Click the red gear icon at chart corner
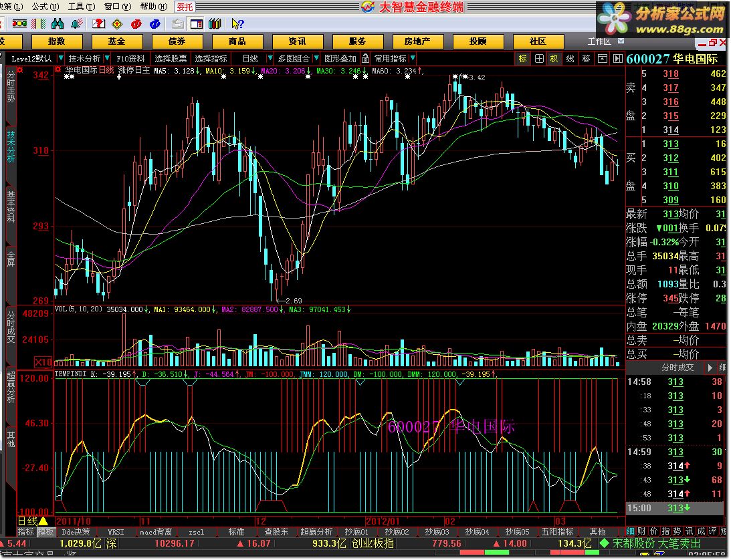This screenshot has height=560, width=731. [x=19, y=70]
